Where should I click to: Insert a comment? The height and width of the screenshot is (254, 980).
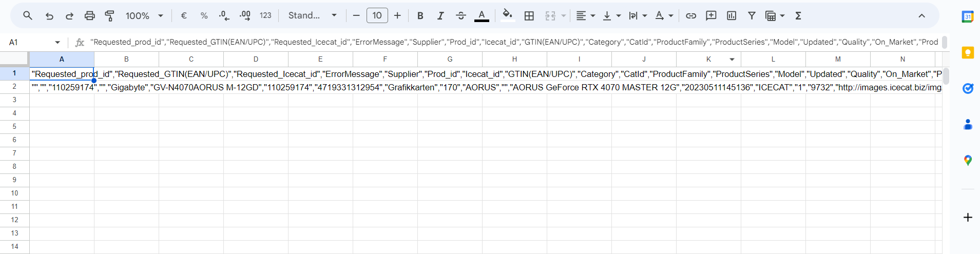point(711,16)
